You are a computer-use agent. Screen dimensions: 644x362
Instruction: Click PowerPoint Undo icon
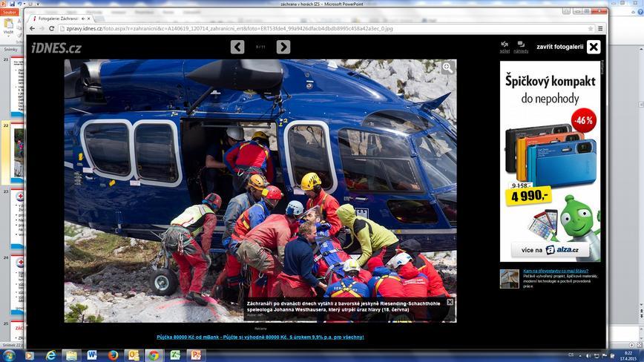tap(19, 4)
